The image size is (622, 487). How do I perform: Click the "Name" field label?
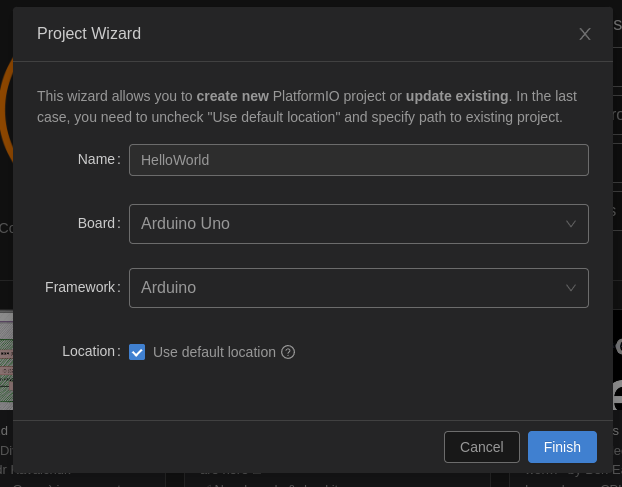tap(96, 159)
